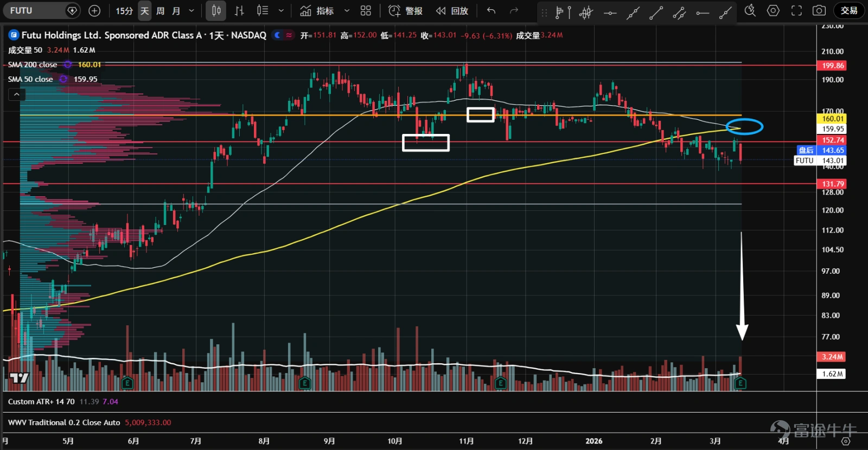The height and width of the screenshot is (450, 868).
Task: Click the 160.01 yellow SMA price label
Action: tap(832, 119)
